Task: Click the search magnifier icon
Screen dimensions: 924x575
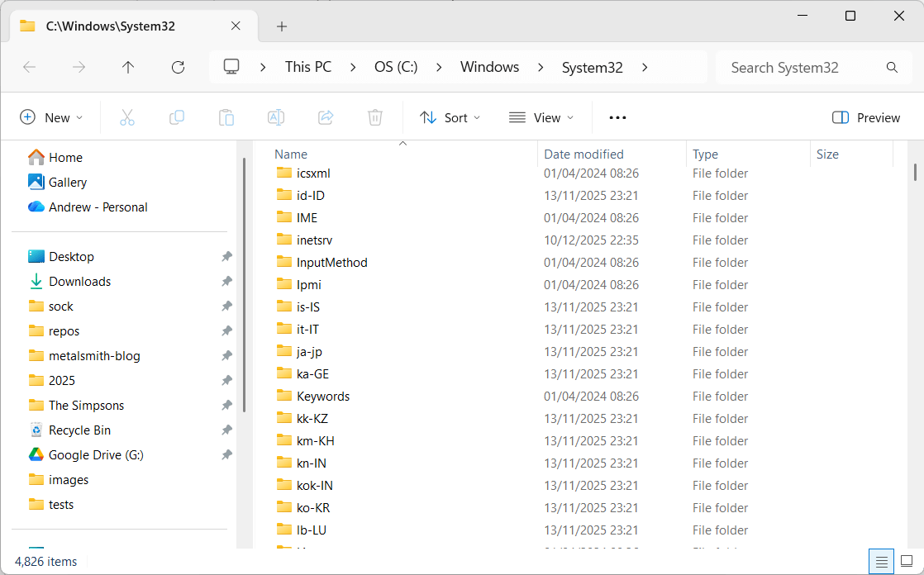Action: (892, 68)
